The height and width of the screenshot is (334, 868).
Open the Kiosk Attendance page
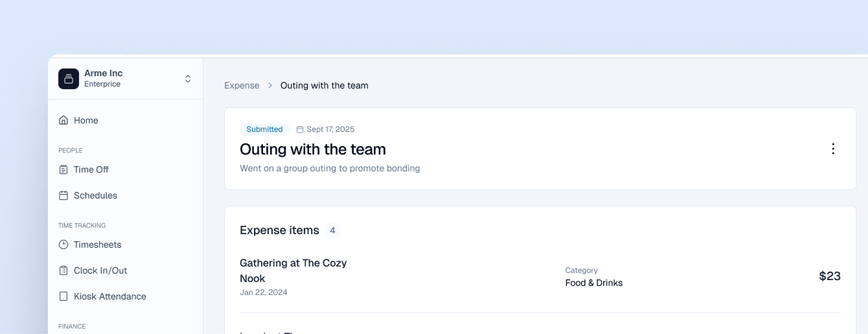tap(110, 296)
